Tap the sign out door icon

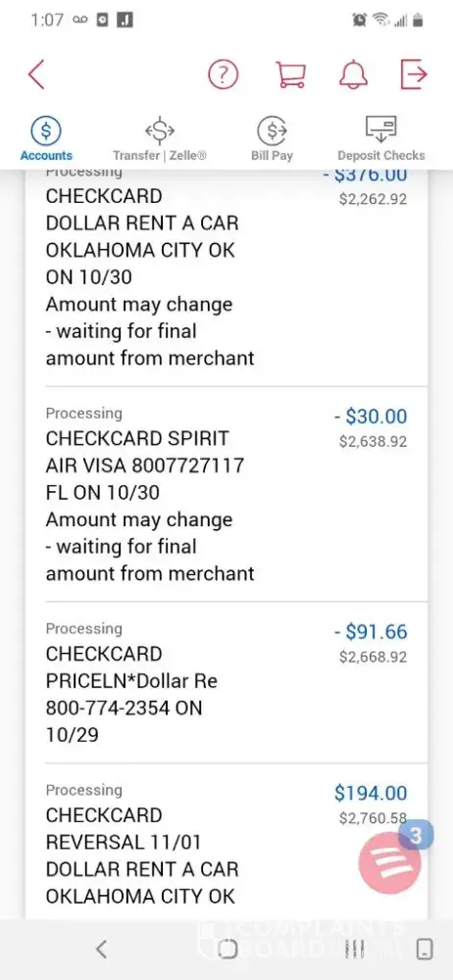click(x=414, y=75)
